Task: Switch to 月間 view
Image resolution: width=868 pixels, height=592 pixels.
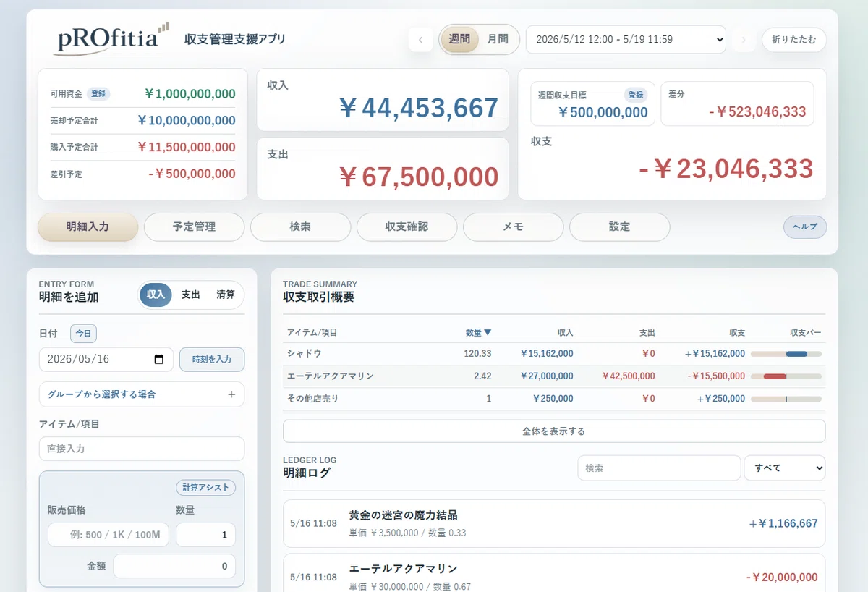Action: pyautogui.click(x=498, y=39)
